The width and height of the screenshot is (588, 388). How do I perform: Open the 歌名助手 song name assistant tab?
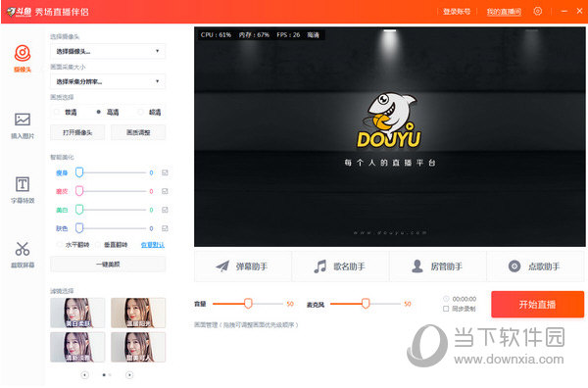coord(340,267)
